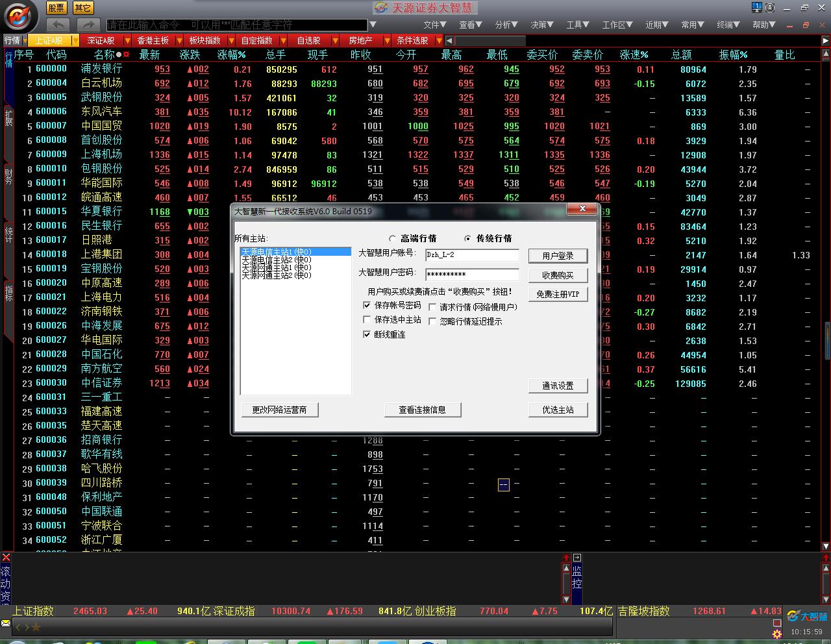Screen dimensions: 831x644
Task: Open the 香港主板 tab dropdown arrow
Action: click(180, 40)
